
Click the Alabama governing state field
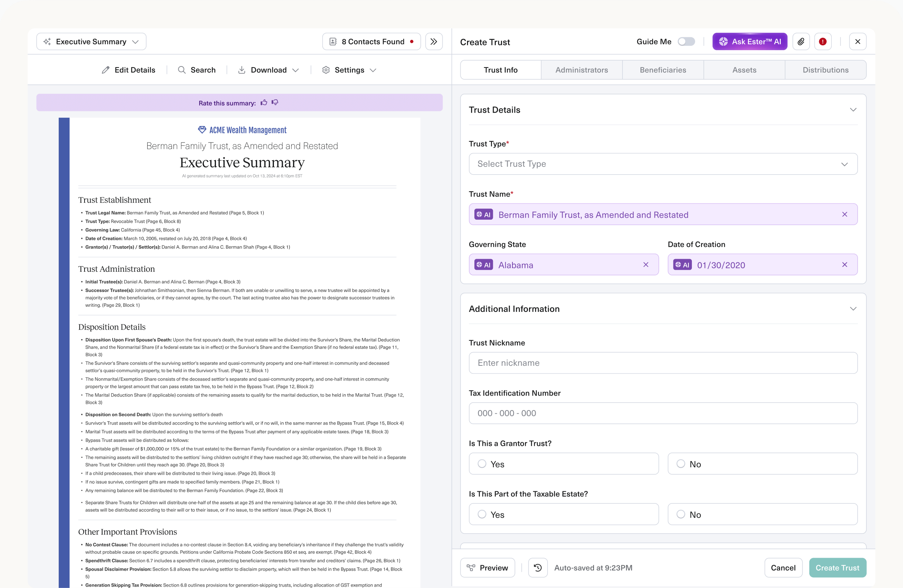pos(563,264)
